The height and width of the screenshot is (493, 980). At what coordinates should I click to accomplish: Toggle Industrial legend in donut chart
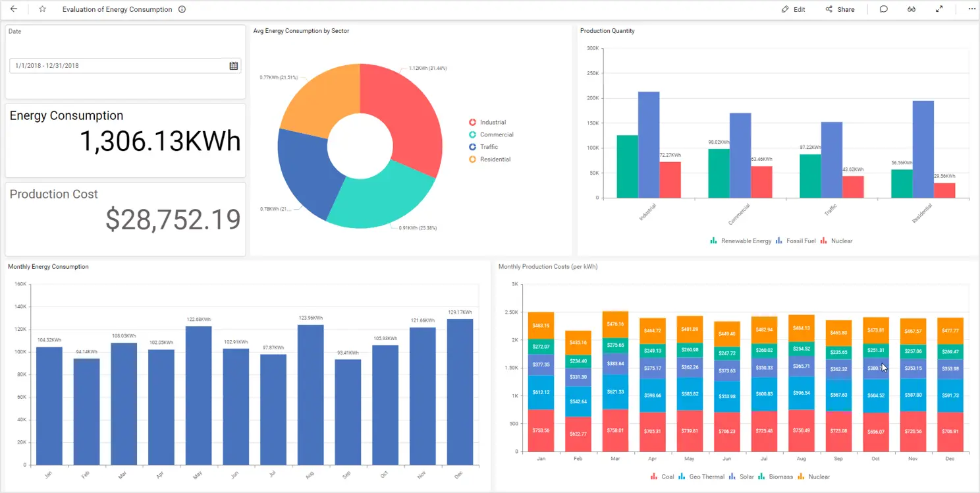click(487, 123)
